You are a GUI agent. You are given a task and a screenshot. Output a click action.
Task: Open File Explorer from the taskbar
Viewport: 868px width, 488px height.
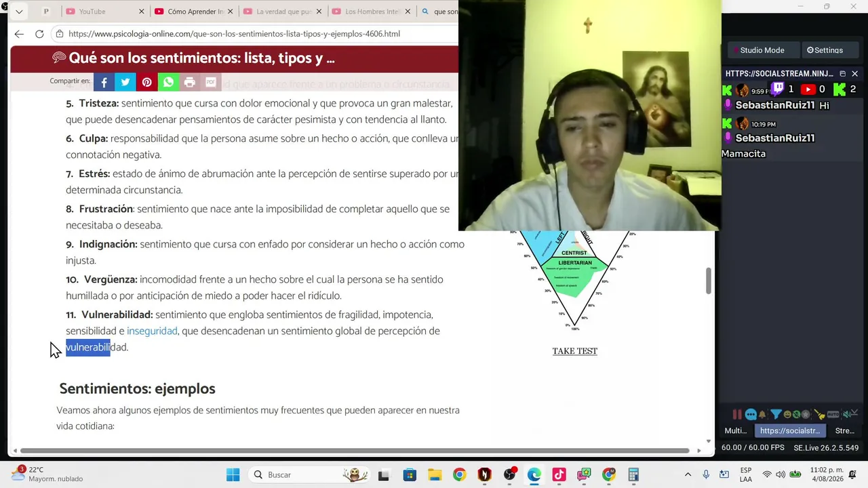pyautogui.click(x=434, y=474)
